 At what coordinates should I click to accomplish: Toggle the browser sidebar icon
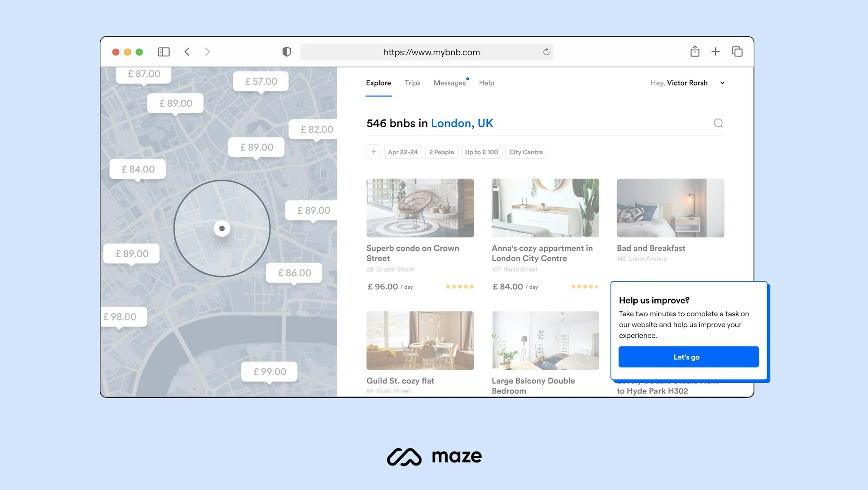(164, 51)
